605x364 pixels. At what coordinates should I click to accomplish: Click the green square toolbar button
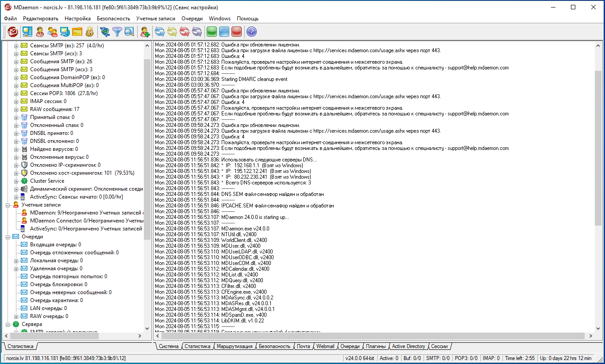212,32
